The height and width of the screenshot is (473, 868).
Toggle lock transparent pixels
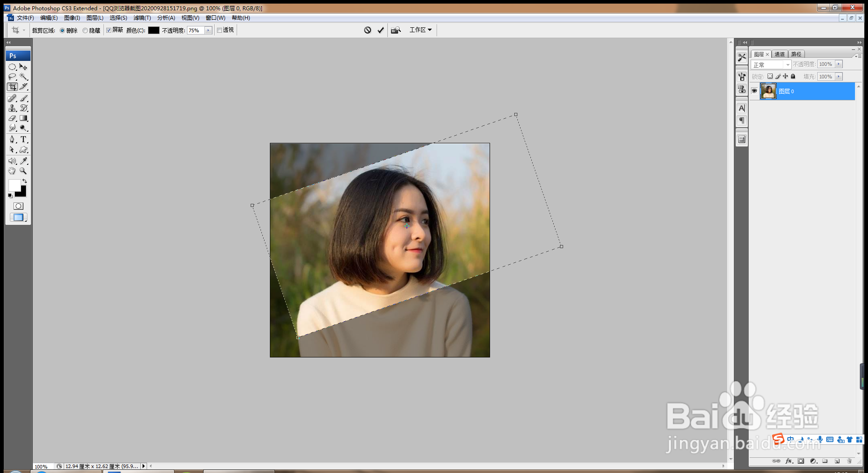770,76
